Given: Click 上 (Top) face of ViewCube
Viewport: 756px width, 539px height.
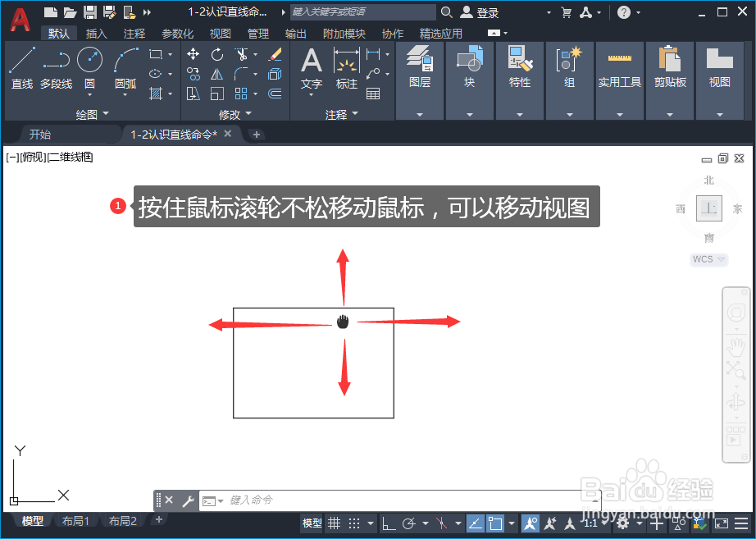Looking at the screenshot, I should point(708,208).
